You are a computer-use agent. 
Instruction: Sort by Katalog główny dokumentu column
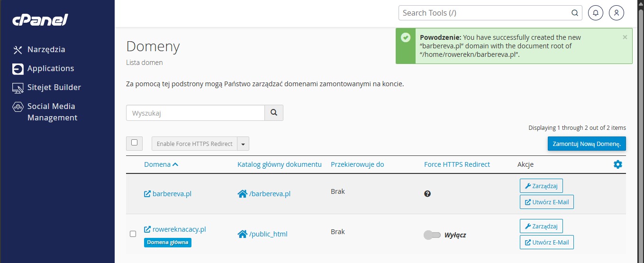[279, 164]
